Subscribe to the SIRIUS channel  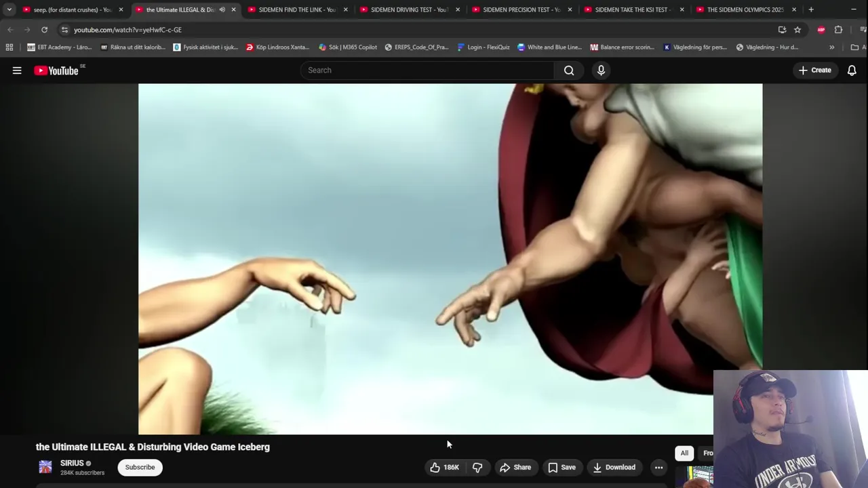click(x=140, y=467)
